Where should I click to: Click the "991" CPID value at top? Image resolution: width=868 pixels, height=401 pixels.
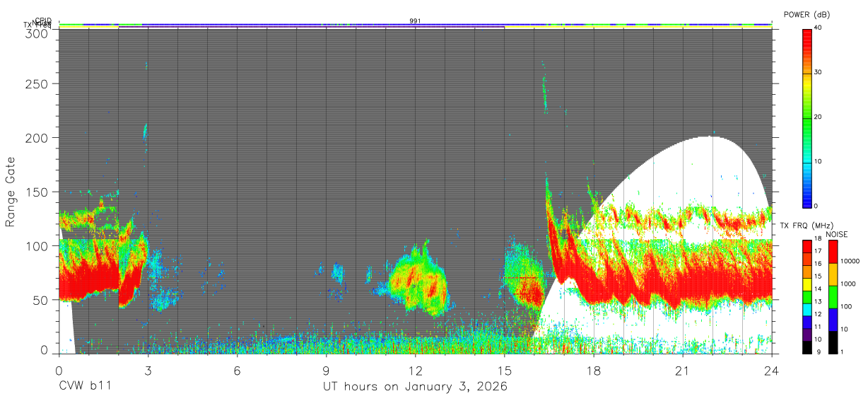coord(415,21)
